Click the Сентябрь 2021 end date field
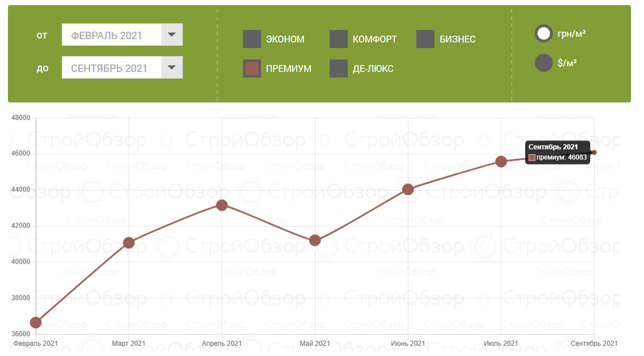This screenshot has height=356, width=644. (x=112, y=68)
